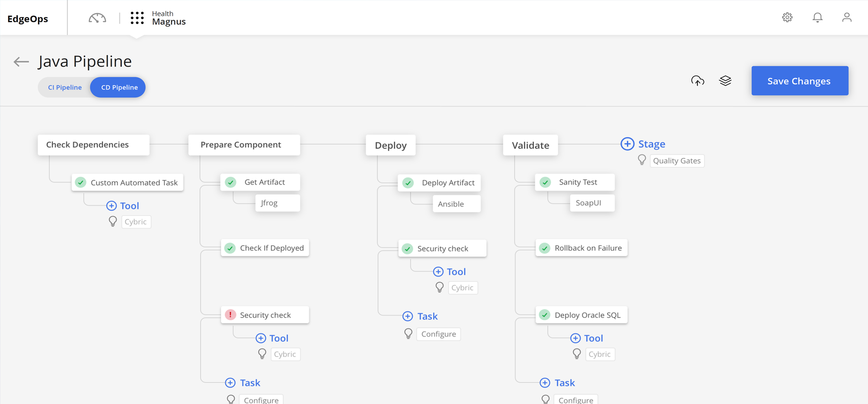The height and width of the screenshot is (404, 868).
Task: Click lightbulb beside Cybric under Prepare Component Security check
Action: point(262,354)
